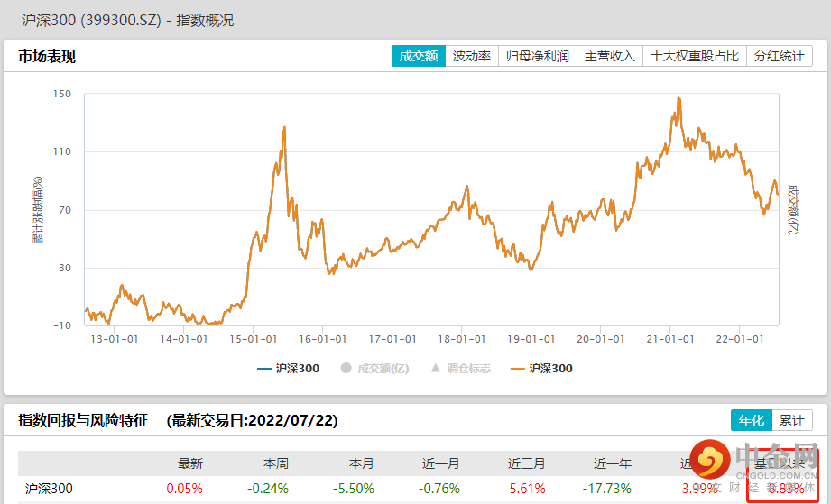Click the 最新 column header
The image size is (831, 504).
click(190, 463)
